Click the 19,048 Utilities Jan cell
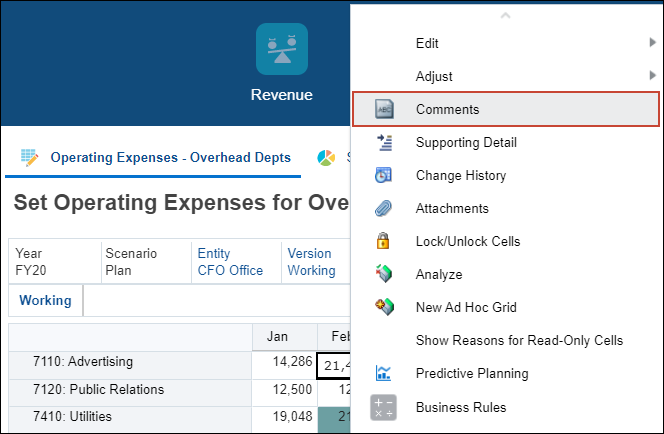Image resolution: width=664 pixels, height=434 pixels. point(285,419)
